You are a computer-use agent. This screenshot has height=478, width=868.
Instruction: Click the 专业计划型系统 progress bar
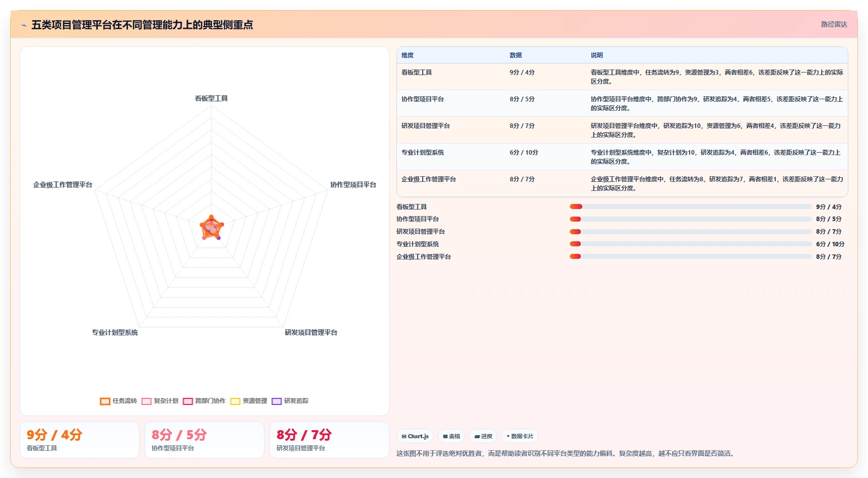click(691, 244)
